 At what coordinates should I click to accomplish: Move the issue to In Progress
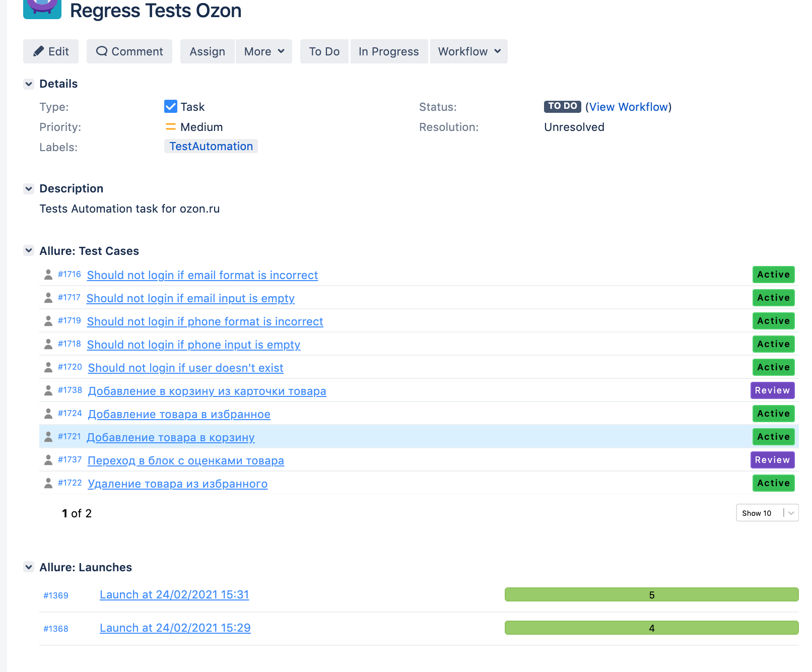[x=389, y=51]
